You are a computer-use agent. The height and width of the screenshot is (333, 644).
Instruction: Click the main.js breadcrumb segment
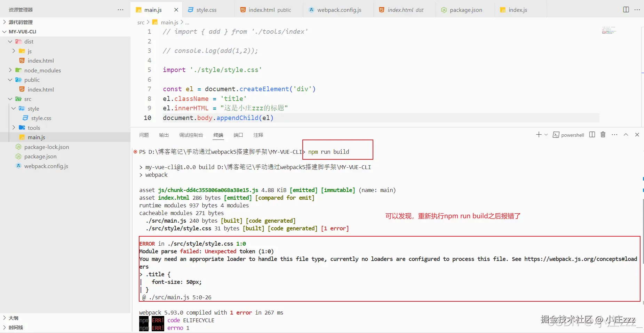(x=169, y=23)
